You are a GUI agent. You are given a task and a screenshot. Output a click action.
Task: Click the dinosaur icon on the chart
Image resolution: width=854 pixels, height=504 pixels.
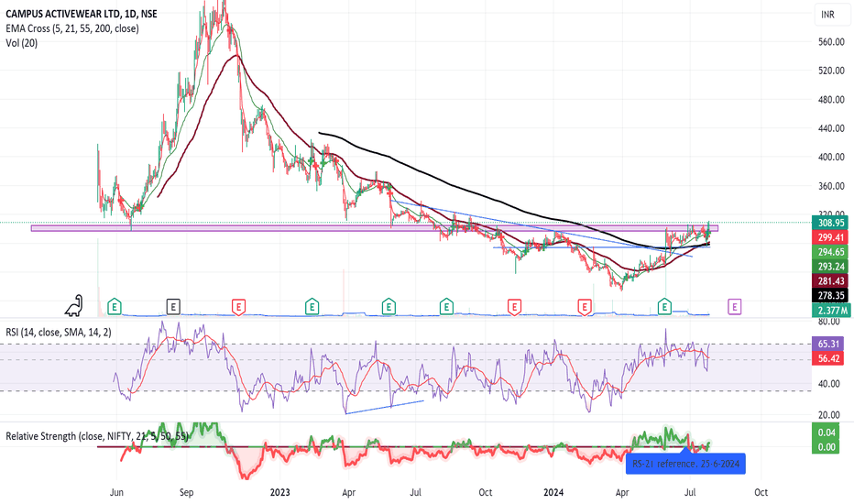pos(73,306)
